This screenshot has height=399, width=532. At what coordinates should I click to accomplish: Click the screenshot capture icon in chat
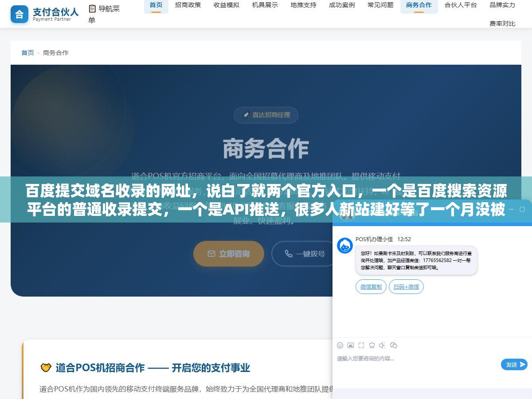coord(361,345)
